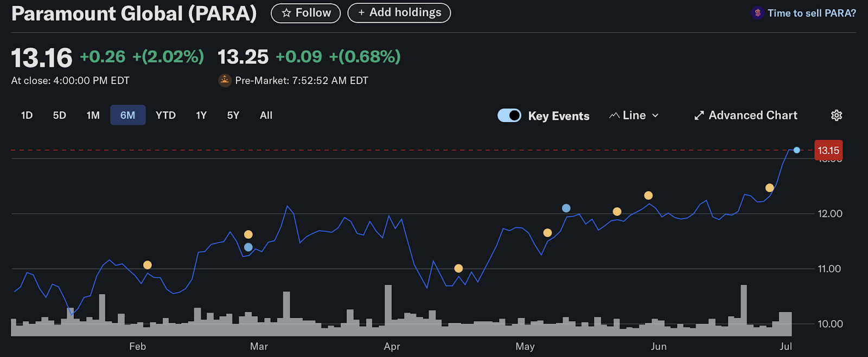The height and width of the screenshot is (357, 868).
Task: Click the tall volume bar near April
Action: [x=388, y=310]
